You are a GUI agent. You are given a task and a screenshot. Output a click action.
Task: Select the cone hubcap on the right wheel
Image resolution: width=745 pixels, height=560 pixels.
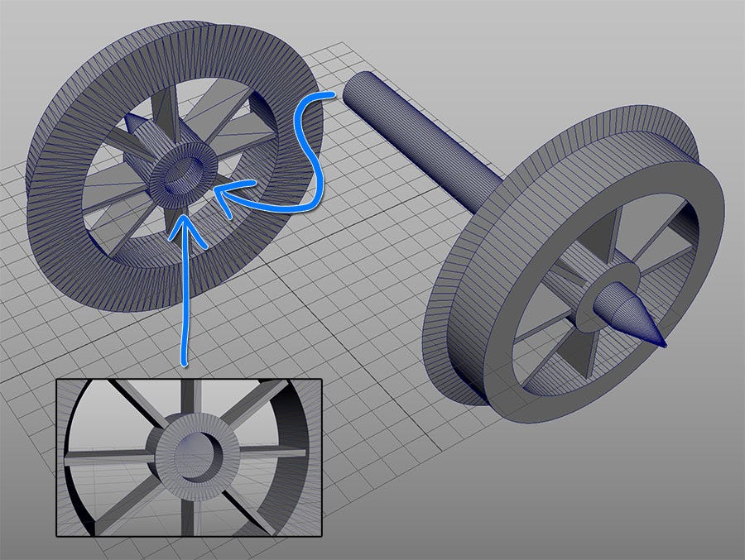(630, 314)
